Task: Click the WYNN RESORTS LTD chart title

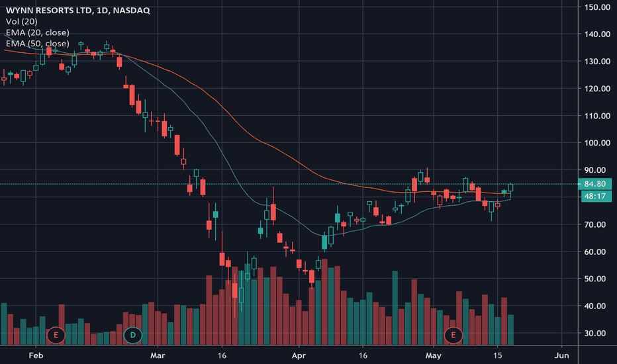Action: [x=78, y=11]
